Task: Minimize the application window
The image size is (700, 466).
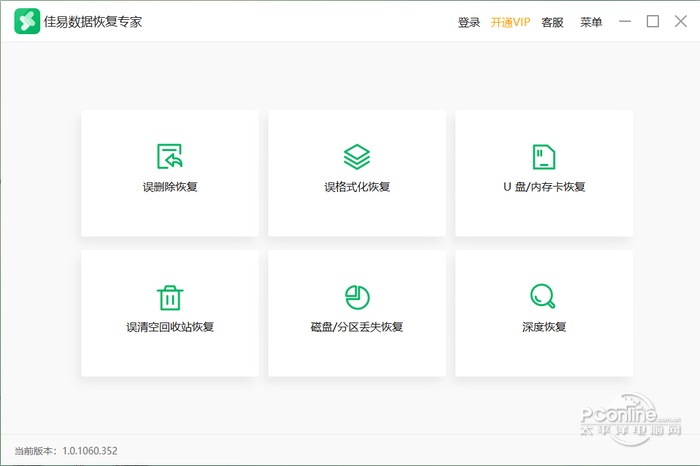Action: [x=625, y=21]
